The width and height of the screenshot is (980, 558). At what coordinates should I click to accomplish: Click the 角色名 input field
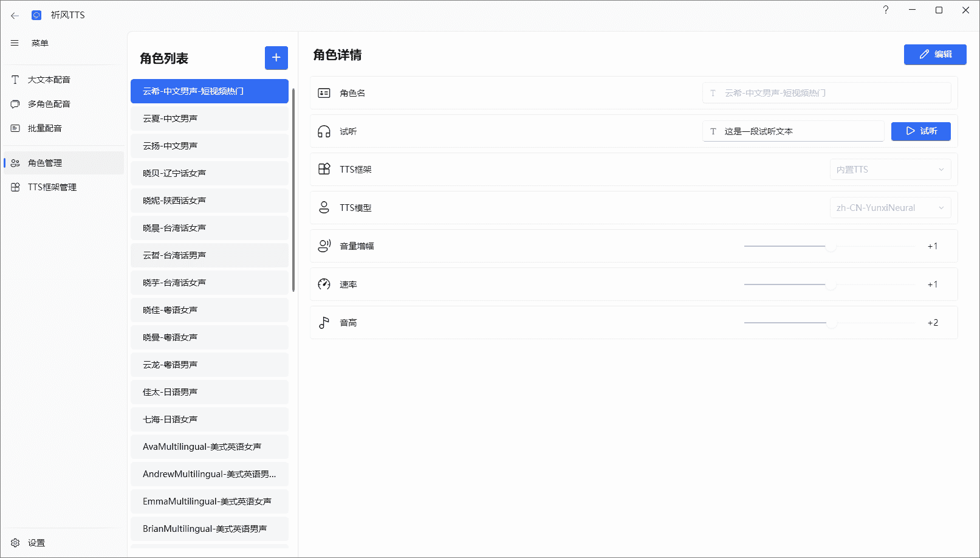point(827,93)
